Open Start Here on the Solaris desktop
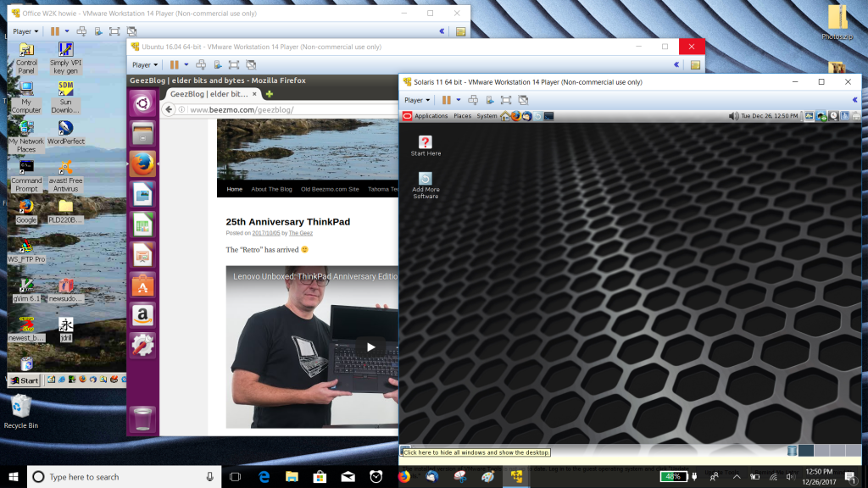 click(426, 147)
